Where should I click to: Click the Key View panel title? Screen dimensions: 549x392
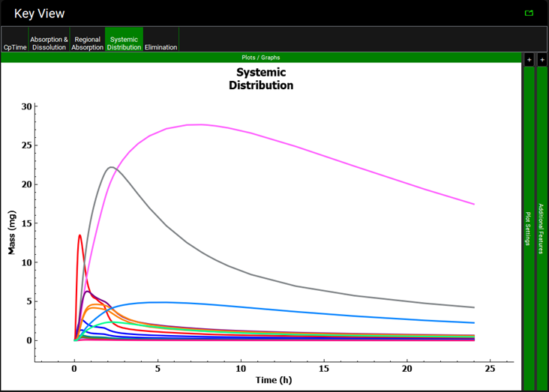(39, 13)
